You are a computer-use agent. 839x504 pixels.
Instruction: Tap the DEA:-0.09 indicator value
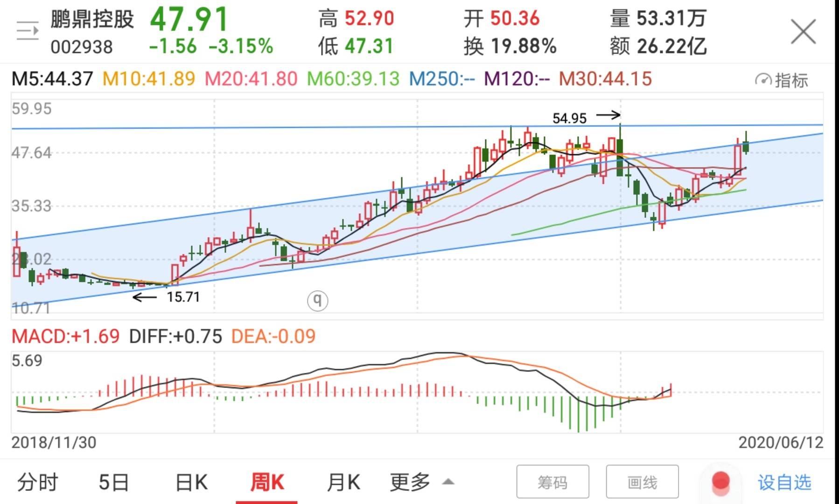[x=273, y=336]
